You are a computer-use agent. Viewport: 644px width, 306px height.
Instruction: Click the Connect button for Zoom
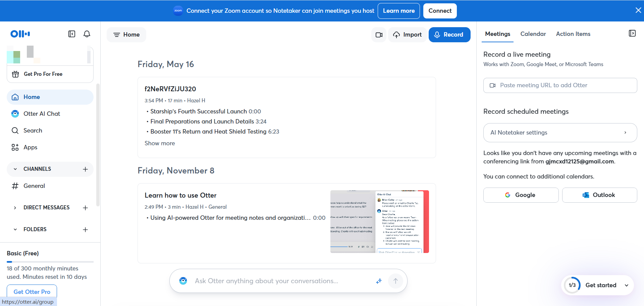click(440, 11)
